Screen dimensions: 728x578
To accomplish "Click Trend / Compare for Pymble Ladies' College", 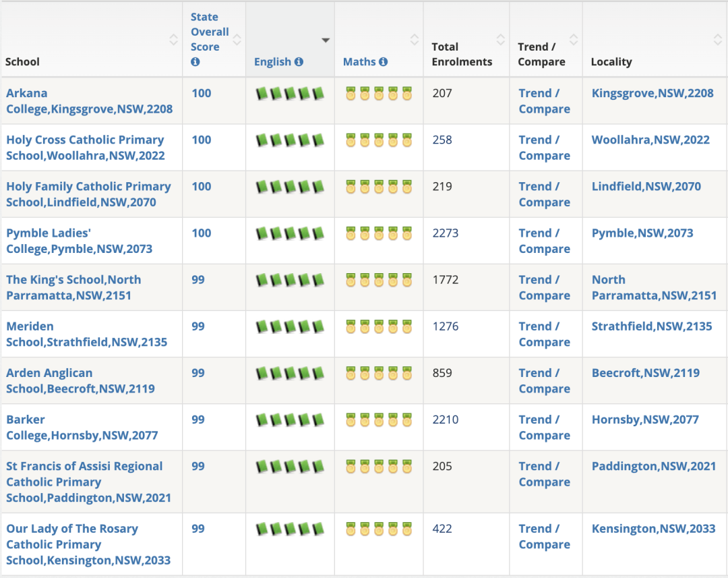I will click(x=545, y=241).
